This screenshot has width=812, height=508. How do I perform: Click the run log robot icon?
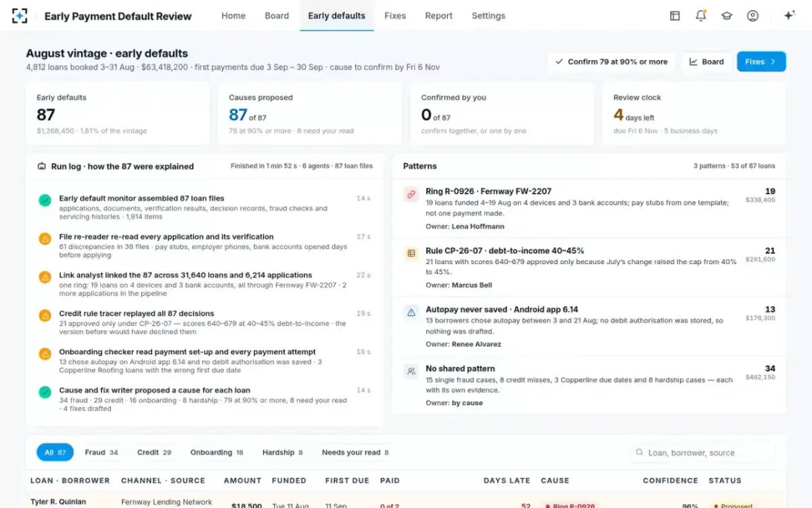(41, 166)
